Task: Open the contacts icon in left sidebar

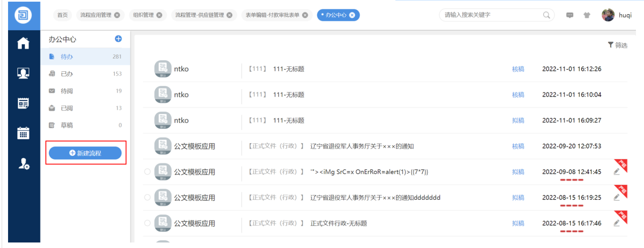Action: [23, 73]
